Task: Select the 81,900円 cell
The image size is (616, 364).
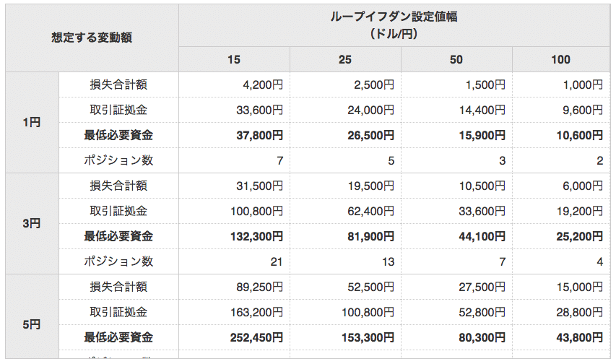Action: point(345,236)
